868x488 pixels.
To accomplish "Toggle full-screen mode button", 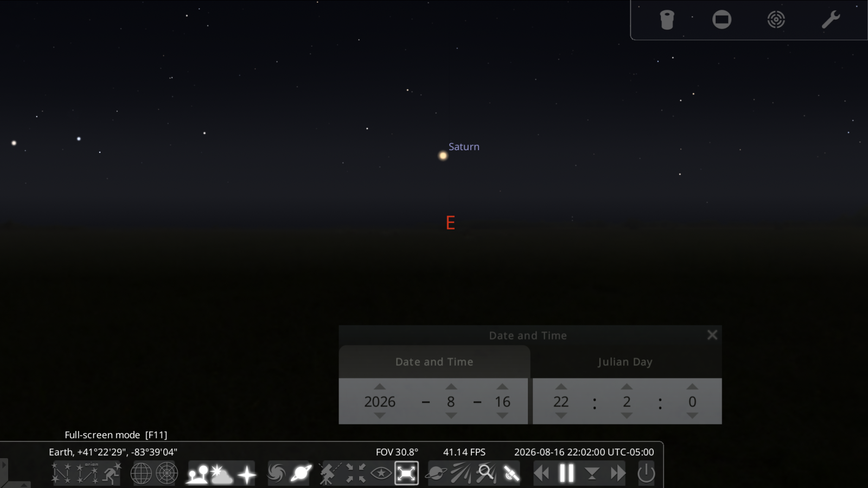I will 406,473.
